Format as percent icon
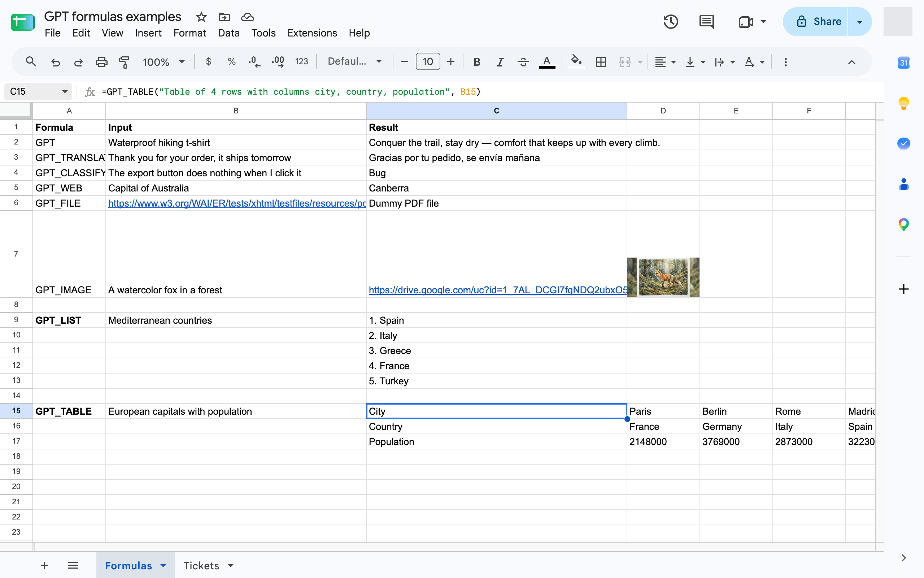 [231, 61]
